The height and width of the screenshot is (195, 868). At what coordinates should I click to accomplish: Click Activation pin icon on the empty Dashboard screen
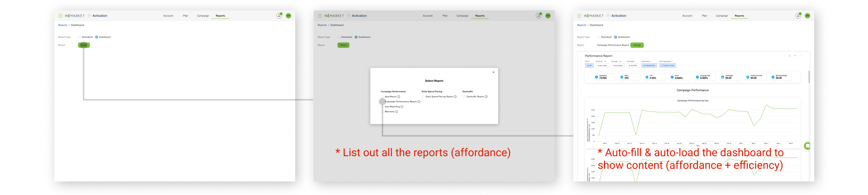[89, 16]
